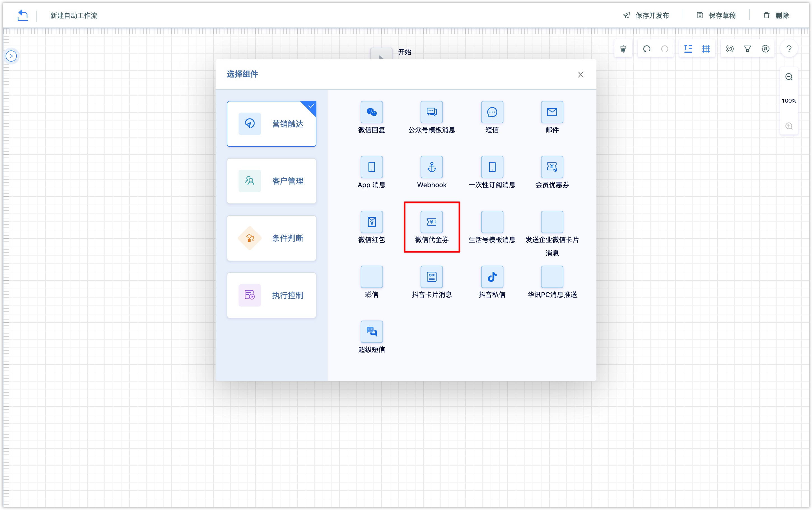Pick the 短信 SMS component
Image resolution: width=812 pixels, height=510 pixels.
click(x=492, y=117)
